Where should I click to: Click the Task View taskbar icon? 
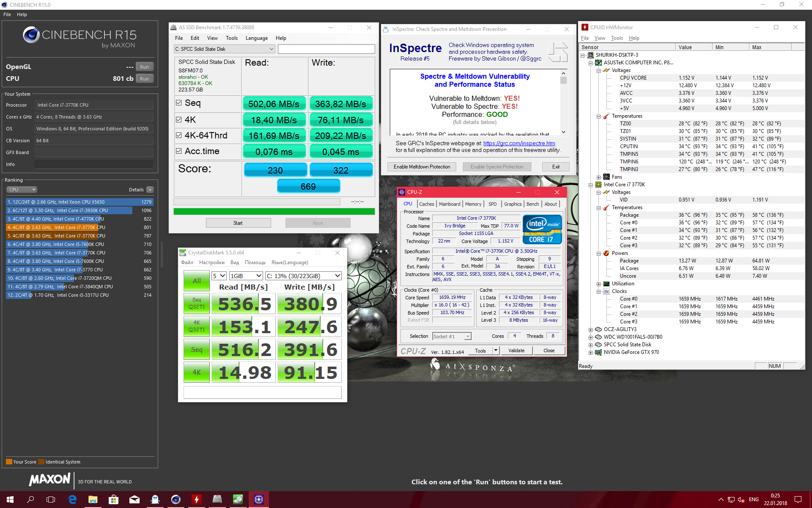coord(51,500)
